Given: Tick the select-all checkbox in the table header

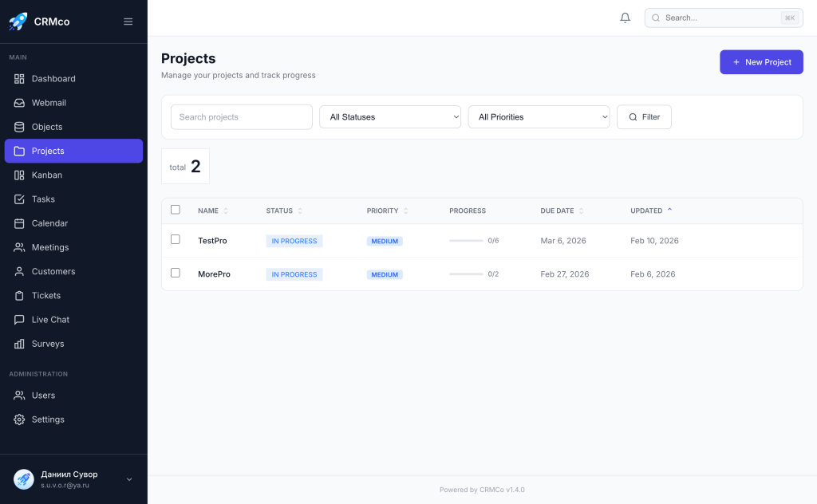Looking at the screenshot, I should tap(176, 210).
